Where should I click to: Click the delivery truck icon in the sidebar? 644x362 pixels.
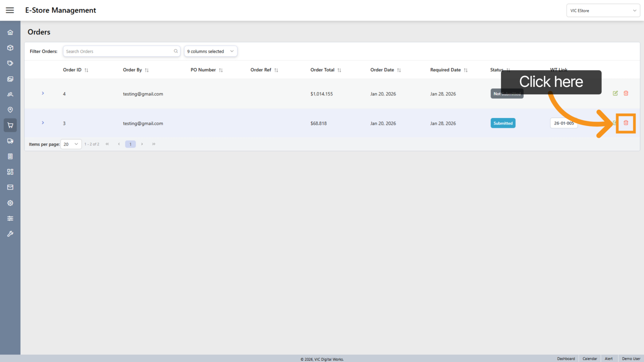point(10,141)
